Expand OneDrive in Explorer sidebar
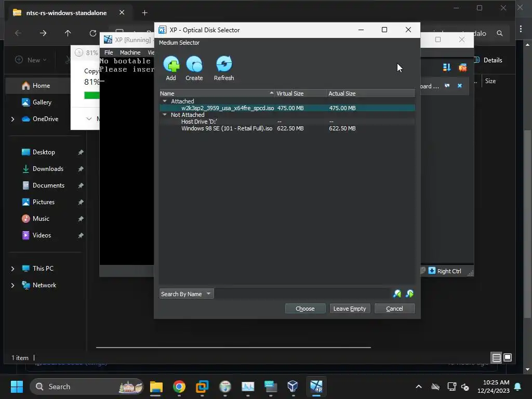532x399 pixels. coord(12,119)
